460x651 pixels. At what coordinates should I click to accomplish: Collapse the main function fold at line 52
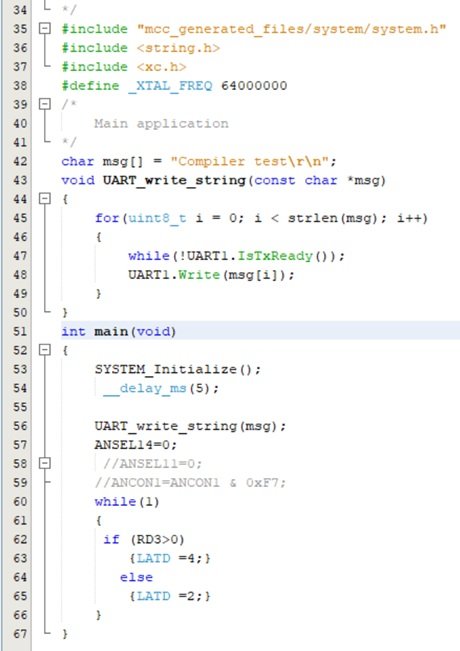tap(44, 350)
